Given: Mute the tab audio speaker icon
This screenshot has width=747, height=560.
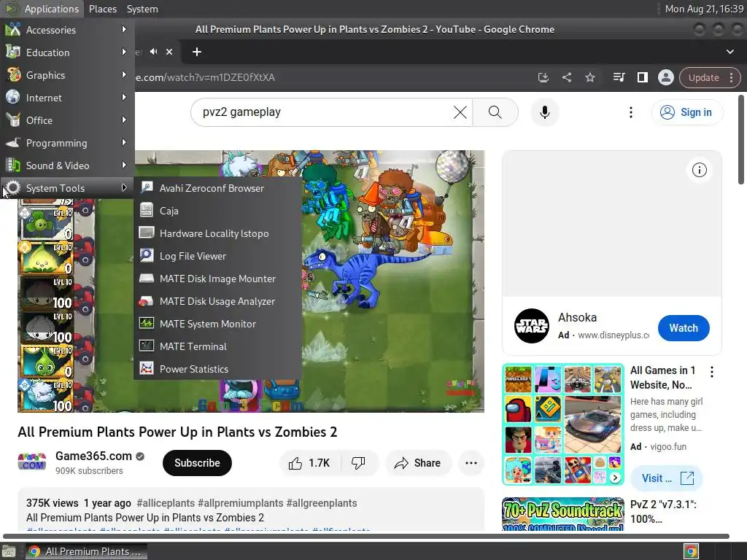Looking at the screenshot, I should tap(153, 52).
